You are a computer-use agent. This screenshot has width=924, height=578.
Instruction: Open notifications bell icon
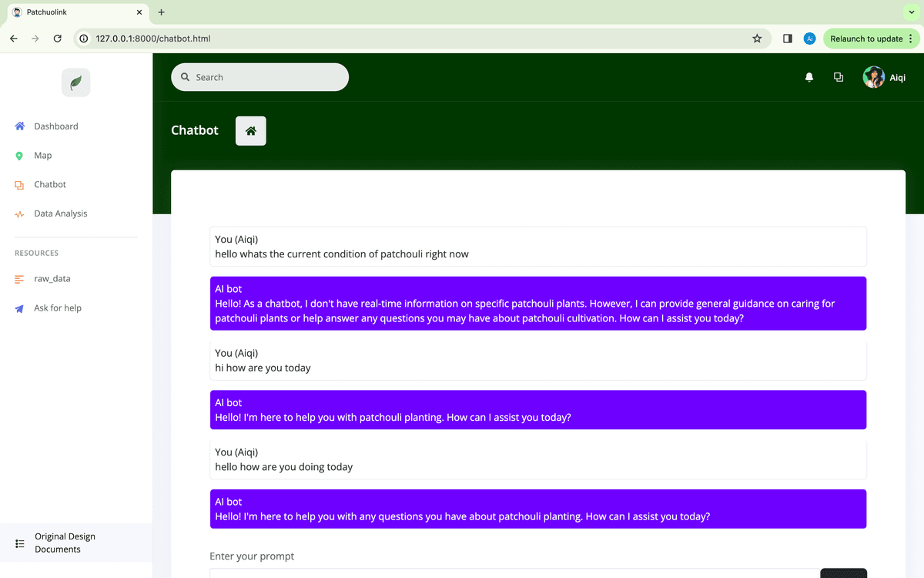coord(808,77)
